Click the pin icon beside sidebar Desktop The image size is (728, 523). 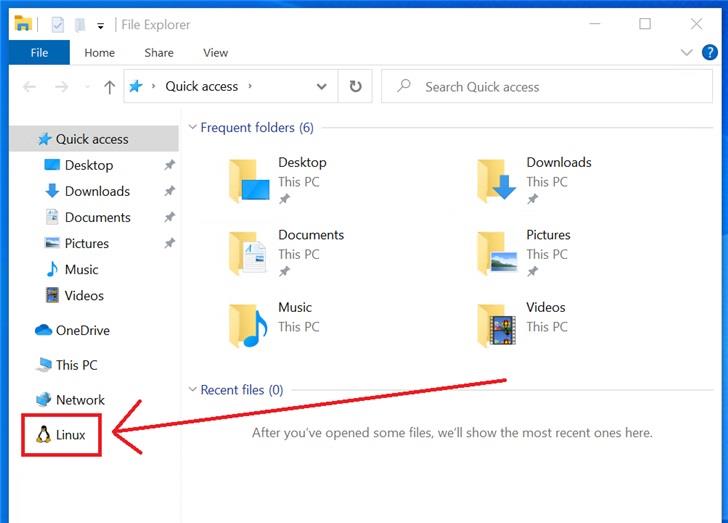169,165
